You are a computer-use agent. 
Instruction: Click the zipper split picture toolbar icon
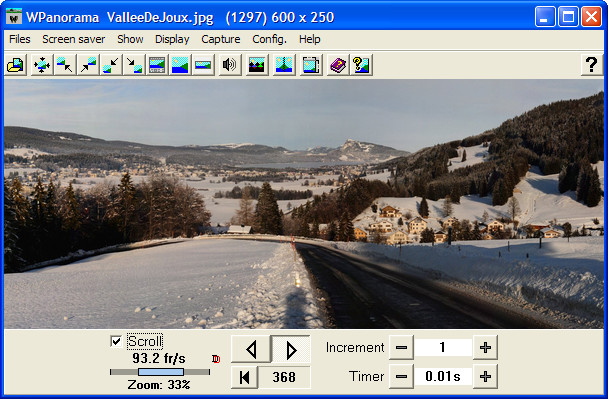tap(283, 65)
